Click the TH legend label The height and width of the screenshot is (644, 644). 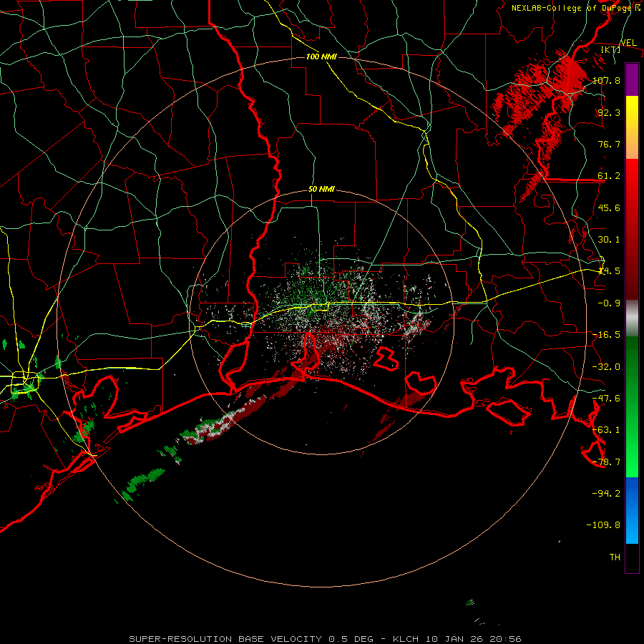[615, 557]
